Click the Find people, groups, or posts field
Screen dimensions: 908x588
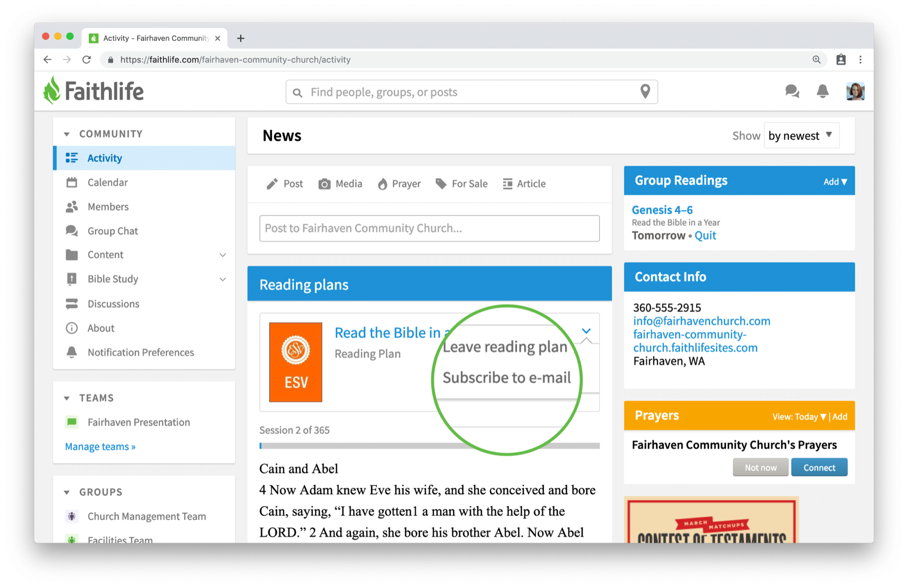pyautogui.click(x=472, y=92)
